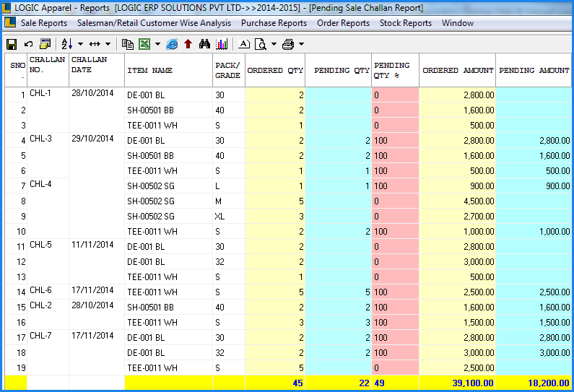This screenshot has height=392, width=574.
Task: Click the PENDING QTY % column header
Action: pos(396,70)
